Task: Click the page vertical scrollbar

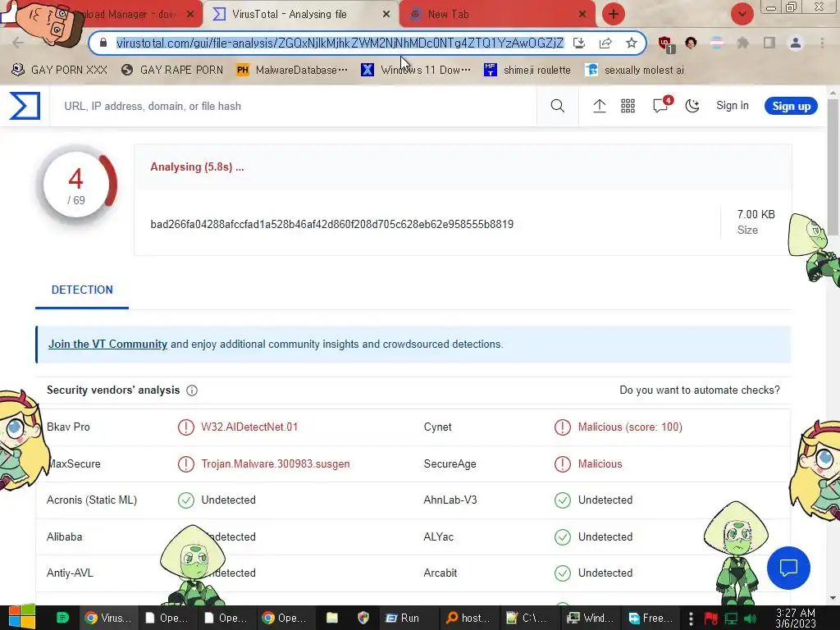Action: [x=833, y=166]
